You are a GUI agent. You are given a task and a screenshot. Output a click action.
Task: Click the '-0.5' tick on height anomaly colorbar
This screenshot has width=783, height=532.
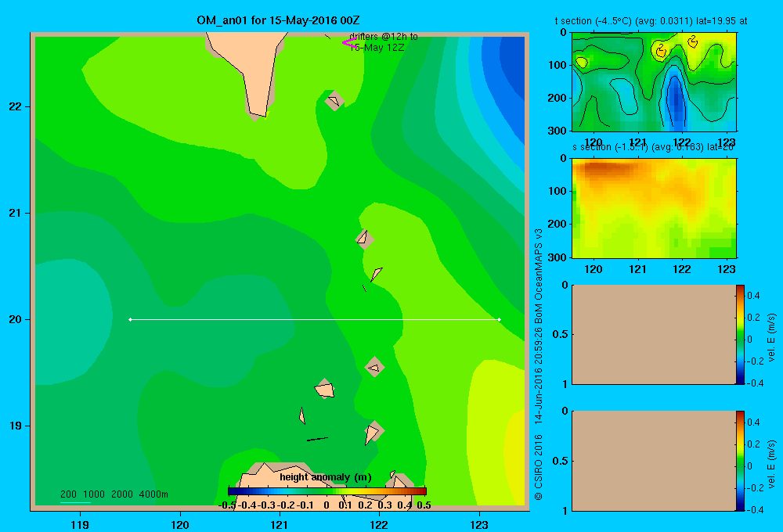click(228, 505)
